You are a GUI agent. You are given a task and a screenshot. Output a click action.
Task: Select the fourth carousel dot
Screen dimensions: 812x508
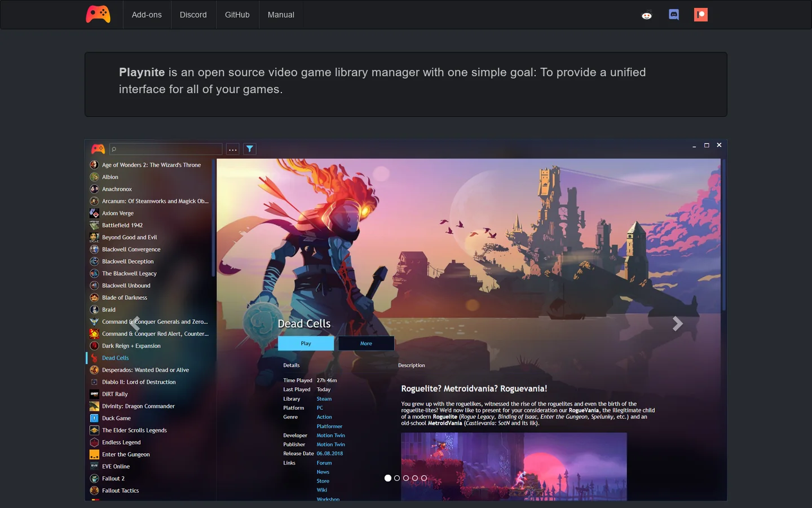pyautogui.click(x=415, y=478)
